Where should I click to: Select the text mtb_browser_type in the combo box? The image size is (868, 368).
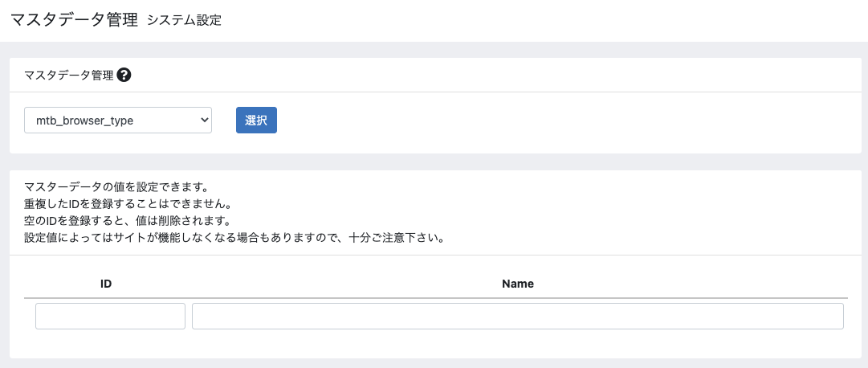(84, 121)
